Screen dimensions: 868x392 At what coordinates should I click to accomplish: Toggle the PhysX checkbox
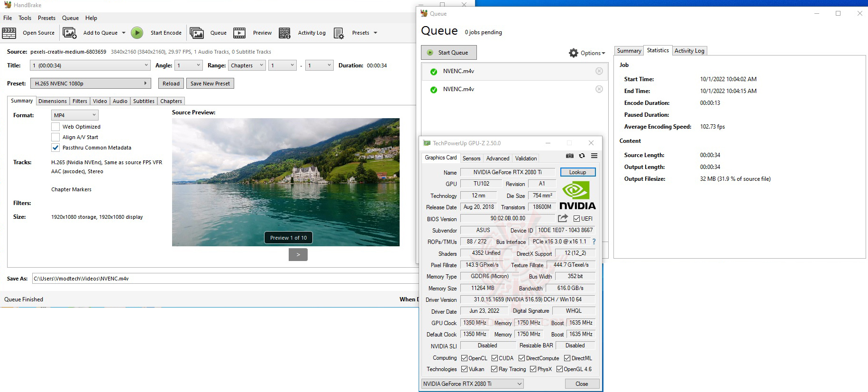point(533,369)
